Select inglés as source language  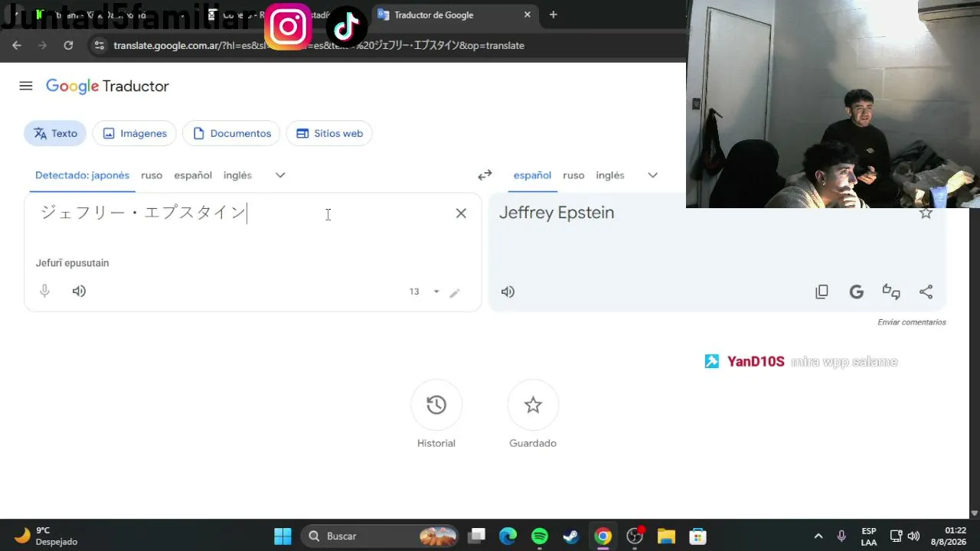237,175
